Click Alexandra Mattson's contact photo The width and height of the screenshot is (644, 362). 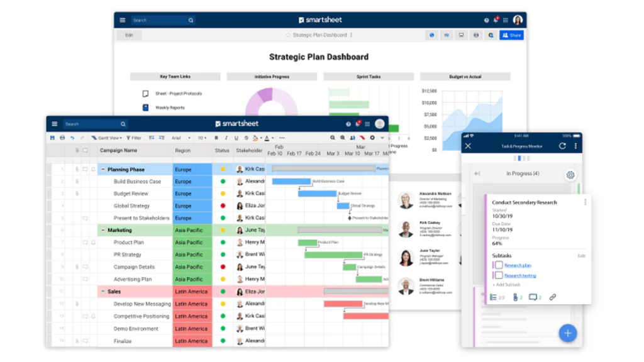(x=406, y=200)
